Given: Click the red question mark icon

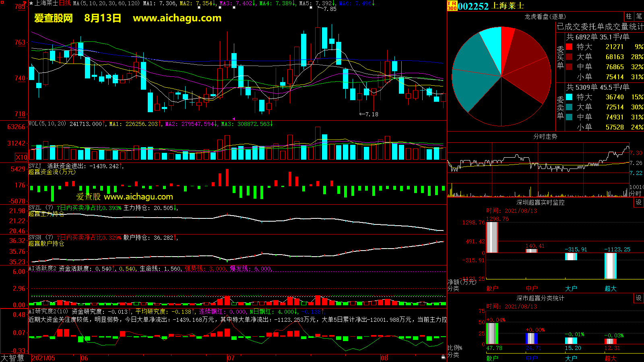Looking at the screenshot, I should 25,3.
